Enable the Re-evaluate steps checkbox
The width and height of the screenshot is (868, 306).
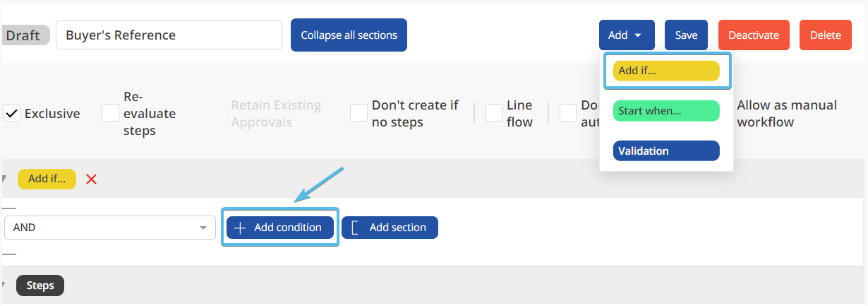(x=110, y=113)
